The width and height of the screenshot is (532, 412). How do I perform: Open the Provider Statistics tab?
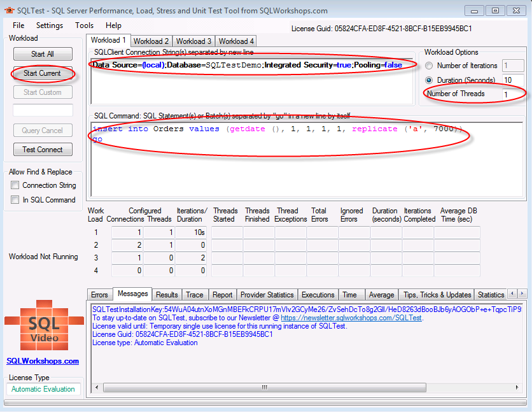coord(267,295)
